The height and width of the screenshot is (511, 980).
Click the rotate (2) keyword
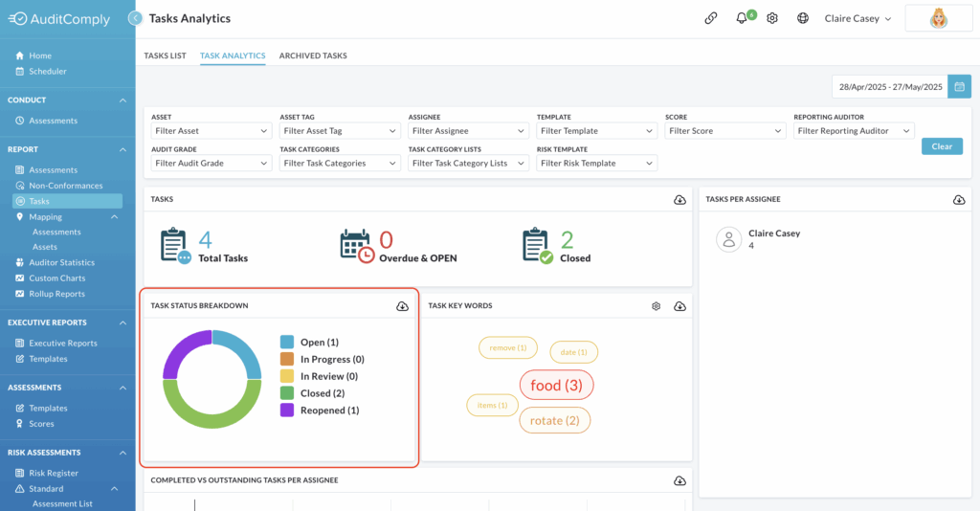[554, 420]
